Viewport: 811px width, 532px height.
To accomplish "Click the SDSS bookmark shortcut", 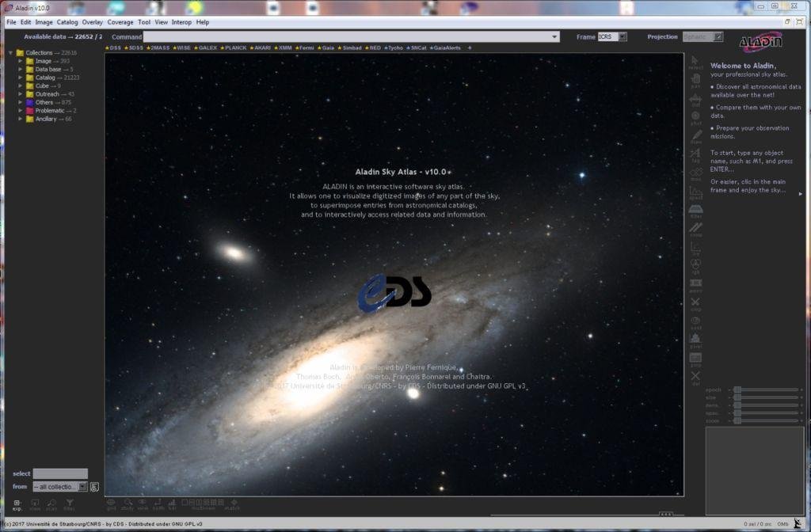I will pos(137,47).
